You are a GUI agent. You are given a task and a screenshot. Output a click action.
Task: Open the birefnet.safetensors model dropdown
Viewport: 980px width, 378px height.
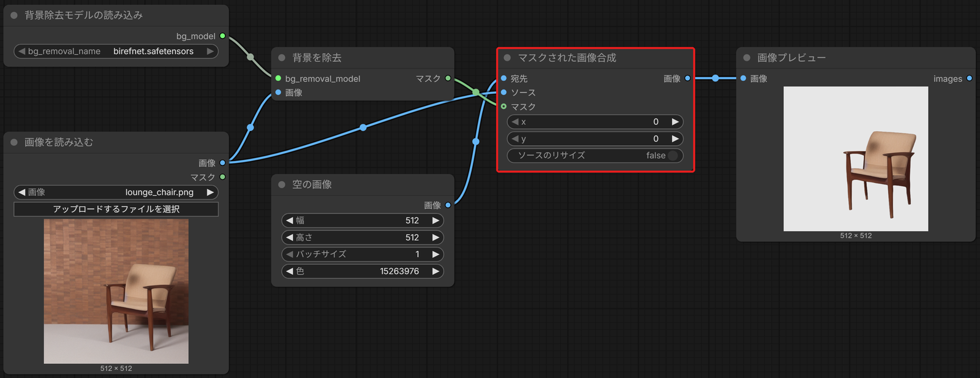click(x=116, y=51)
